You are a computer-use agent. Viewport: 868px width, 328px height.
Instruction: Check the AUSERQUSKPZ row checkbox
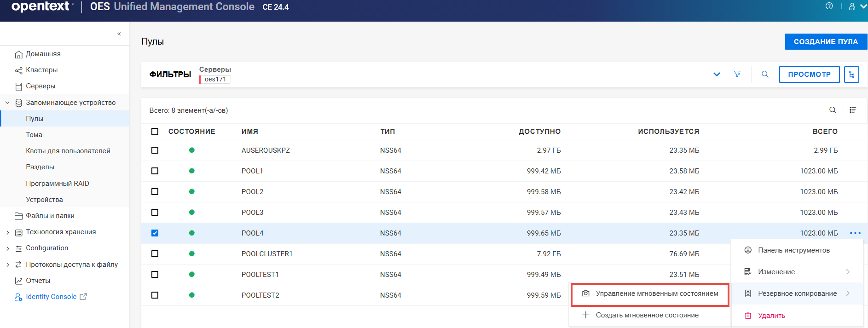pyautogui.click(x=155, y=150)
